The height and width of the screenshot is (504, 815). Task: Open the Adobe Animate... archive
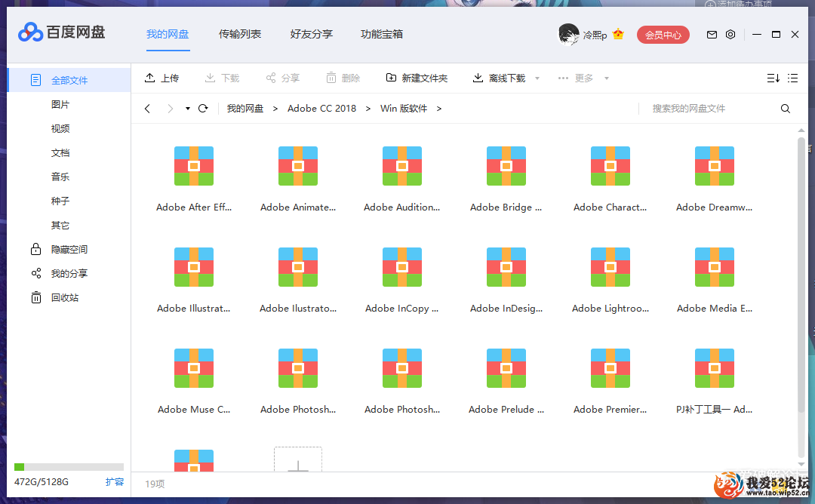298,166
